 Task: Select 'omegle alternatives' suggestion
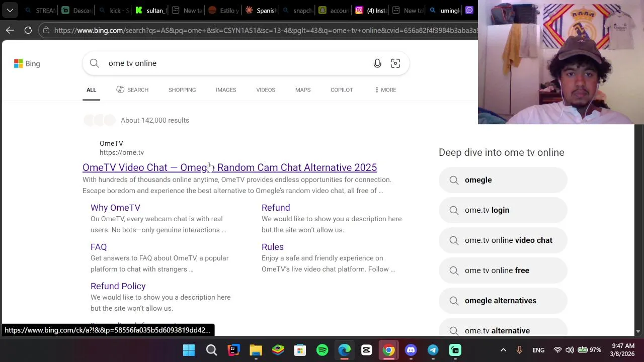pos(503,301)
